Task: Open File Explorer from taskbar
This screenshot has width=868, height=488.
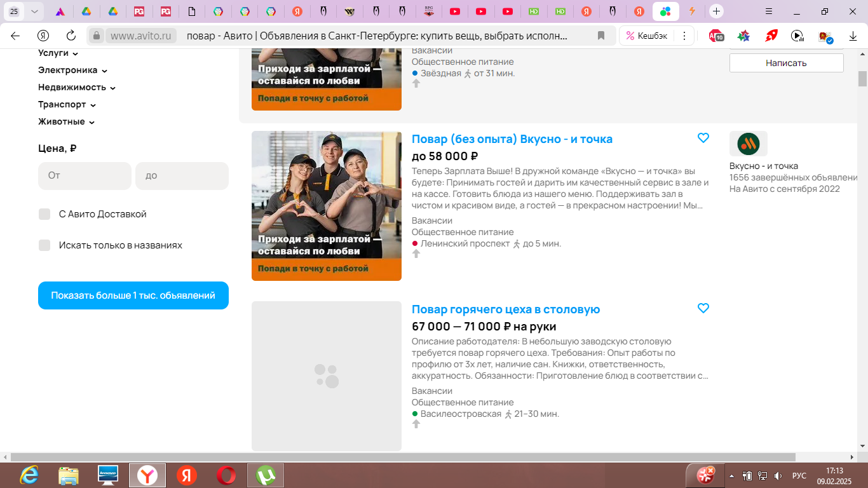Action: [x=69, y=475]
